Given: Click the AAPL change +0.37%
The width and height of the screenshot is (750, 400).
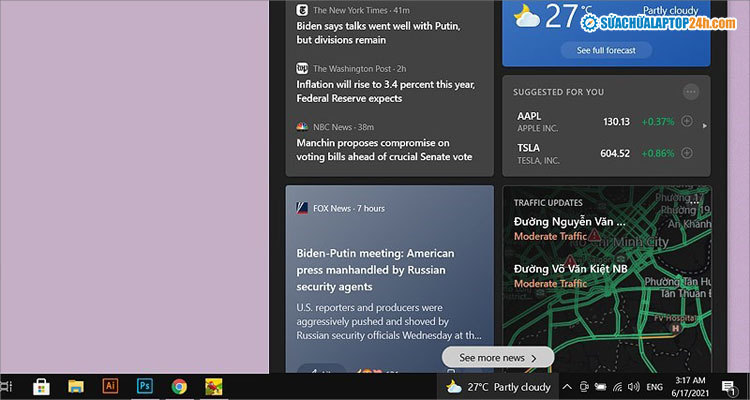Looking at the screenshot, I should click(658, 122).
